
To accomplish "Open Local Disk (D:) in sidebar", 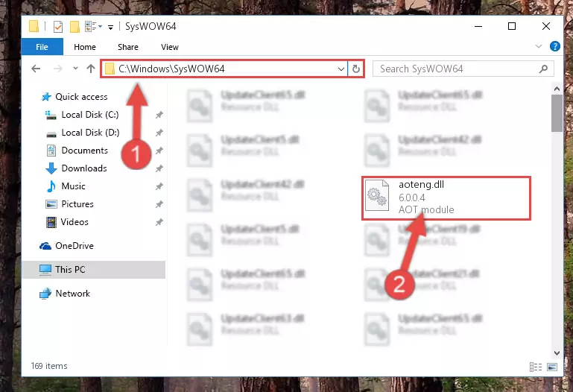I will click(x=90, y=133).
